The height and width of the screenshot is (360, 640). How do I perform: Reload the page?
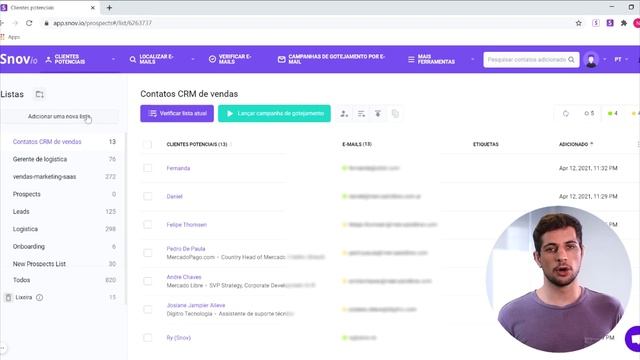point(29,23)
